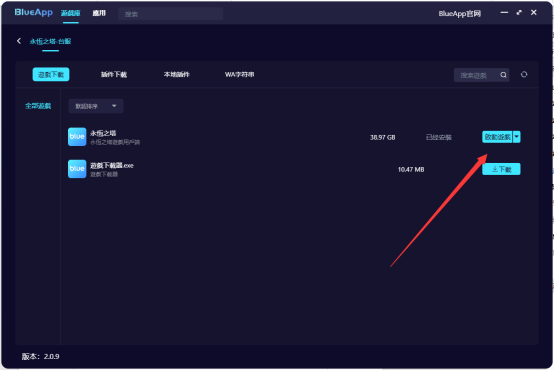Viewport: 554px width, 370px height.
Task: Click the magnifier icon in game search box
Action: [x=503, y=75]
